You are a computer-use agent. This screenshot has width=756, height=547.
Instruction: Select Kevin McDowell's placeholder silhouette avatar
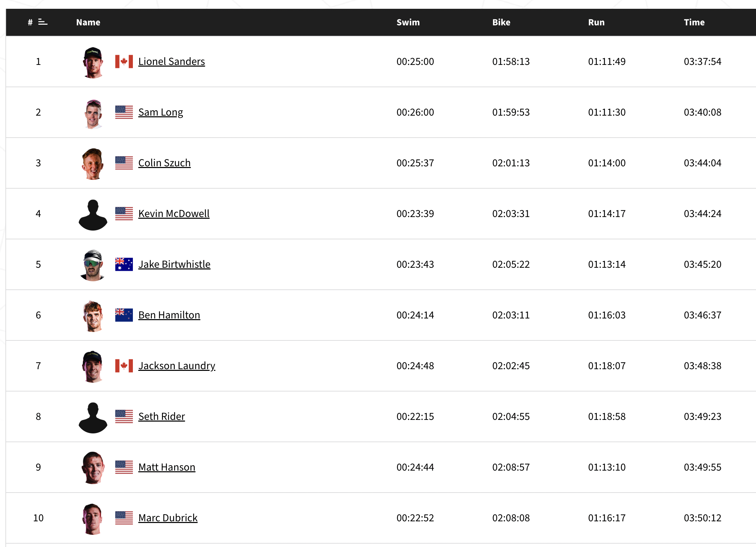point(93,215)
